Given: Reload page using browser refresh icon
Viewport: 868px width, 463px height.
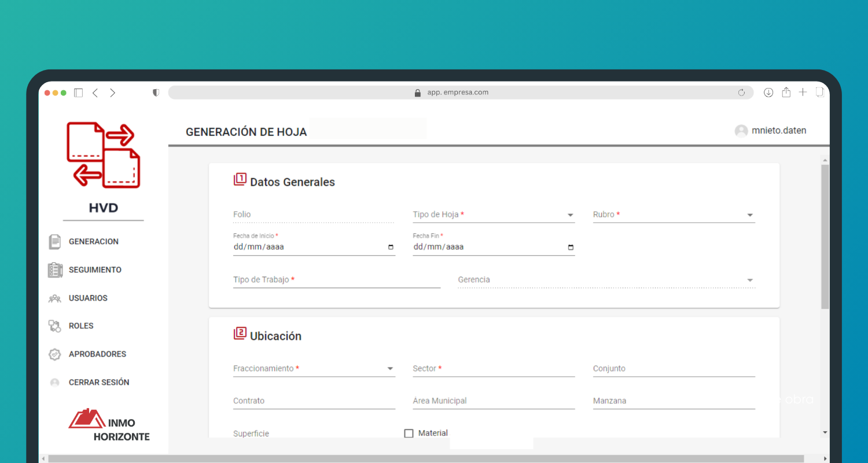Looking at the screenshot, I should [x=741, y=93].
